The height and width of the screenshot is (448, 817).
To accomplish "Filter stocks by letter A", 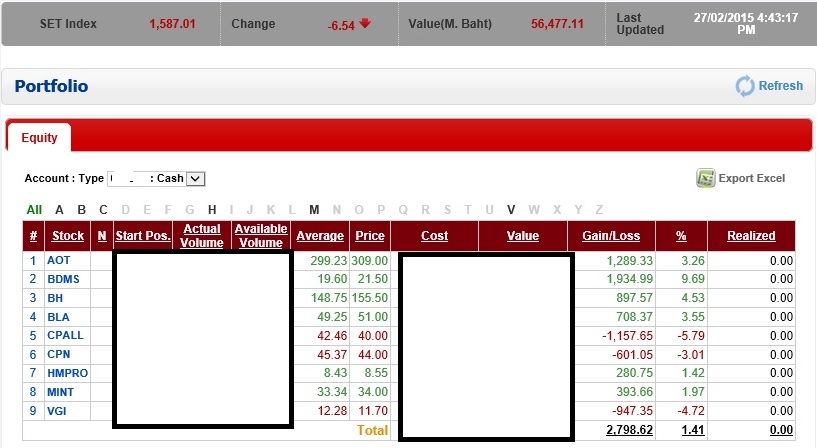I will click(x=59, y=209).
